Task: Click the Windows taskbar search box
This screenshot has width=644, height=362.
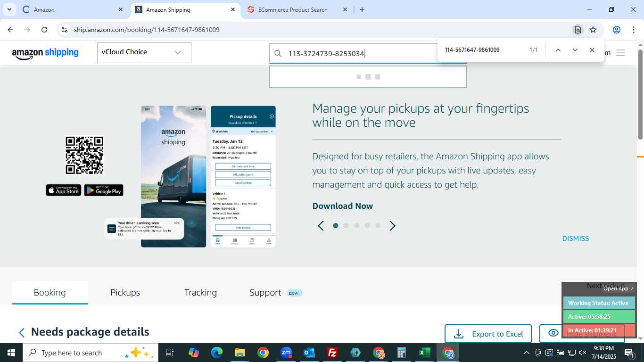Action: (x=91, y=353)
